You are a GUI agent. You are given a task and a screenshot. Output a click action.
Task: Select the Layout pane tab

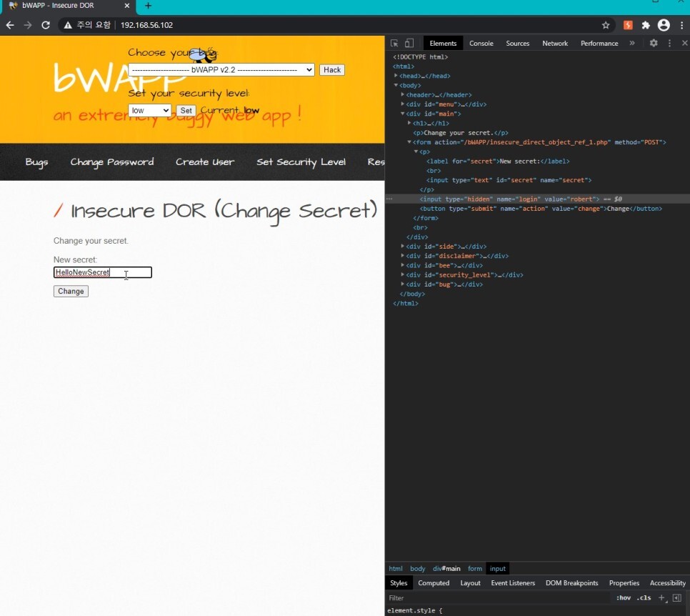[x=471, y=583]
